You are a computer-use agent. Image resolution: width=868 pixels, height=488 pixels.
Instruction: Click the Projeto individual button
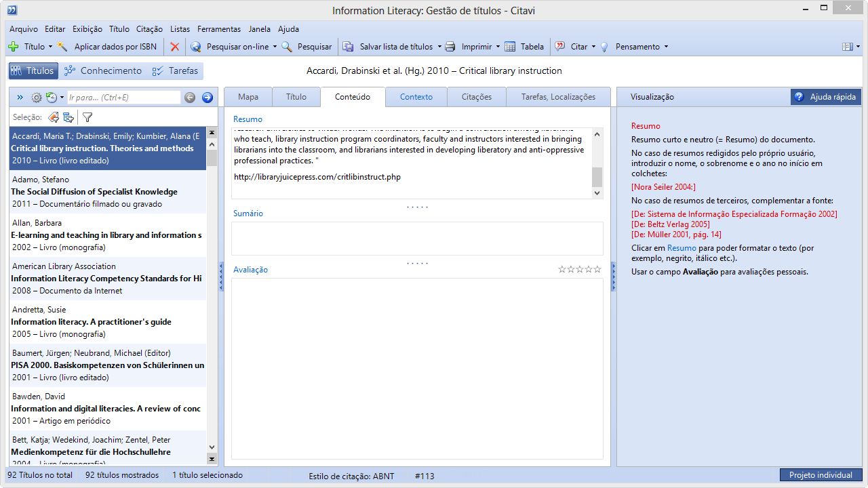pos(821,475)
